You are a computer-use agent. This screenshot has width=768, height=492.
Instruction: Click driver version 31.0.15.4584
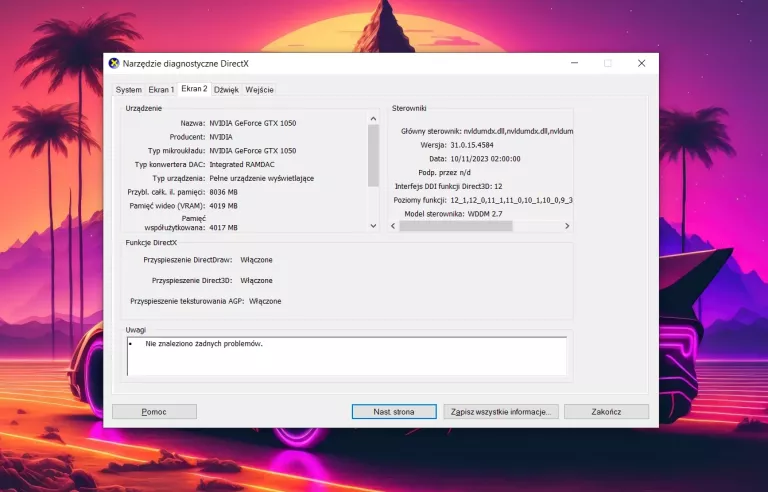pyautogui.click(x=472, y=145)
